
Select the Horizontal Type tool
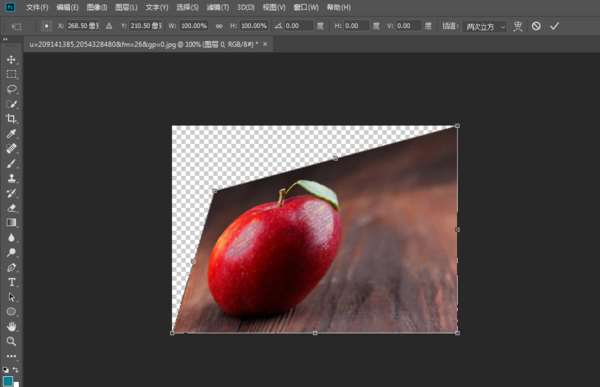coord(11,282)
